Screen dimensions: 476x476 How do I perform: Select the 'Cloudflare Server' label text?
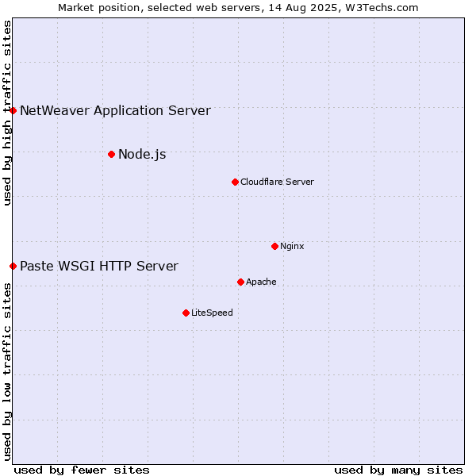tap(277, 182)
